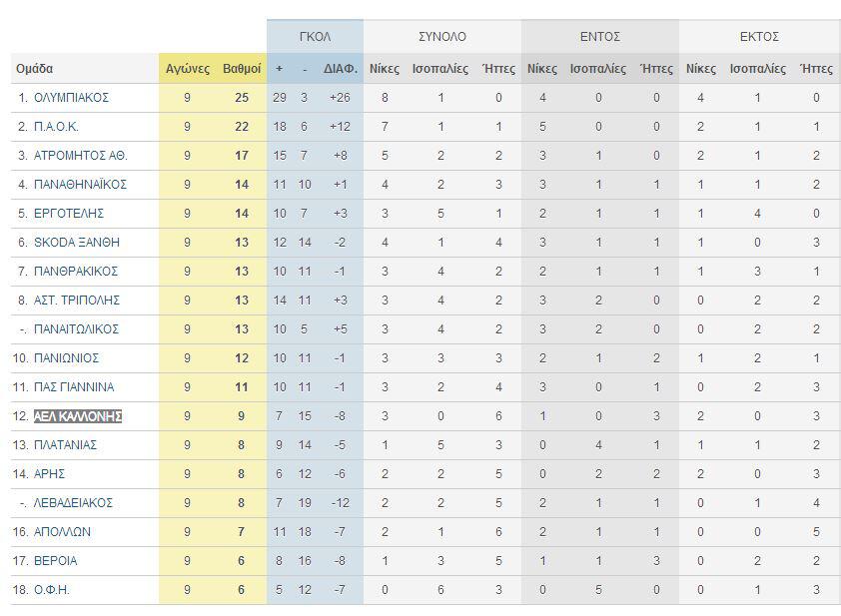Select the Π.Α.Ο.Κ. team name
The height and width of the screenshot is (616, 841).
pos(56,127)
